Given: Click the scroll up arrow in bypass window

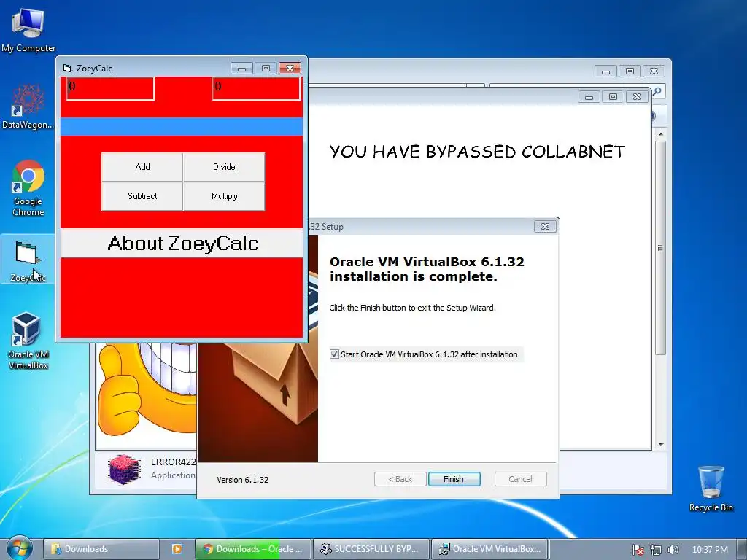Looking at the screenshot, I should pos(661,134).
